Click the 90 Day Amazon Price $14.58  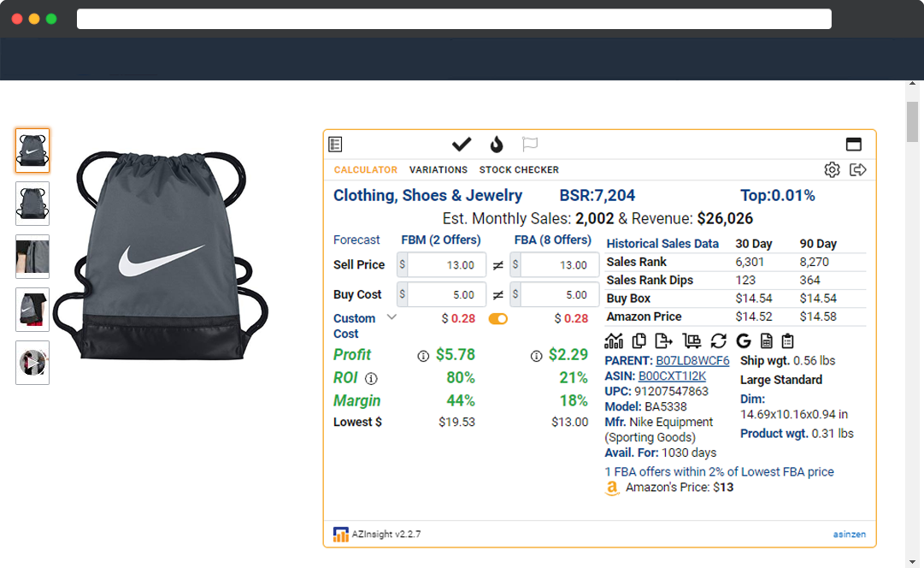[x=818, y=317]
